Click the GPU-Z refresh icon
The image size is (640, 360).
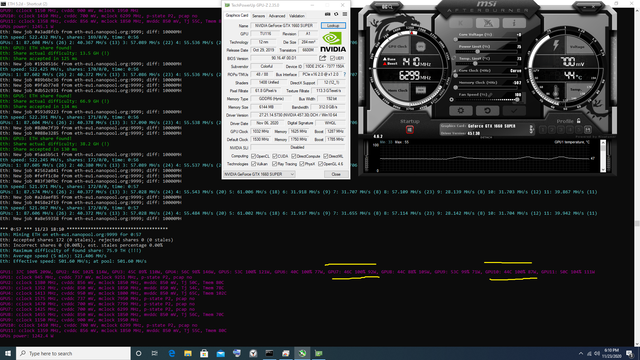point(336,14)
